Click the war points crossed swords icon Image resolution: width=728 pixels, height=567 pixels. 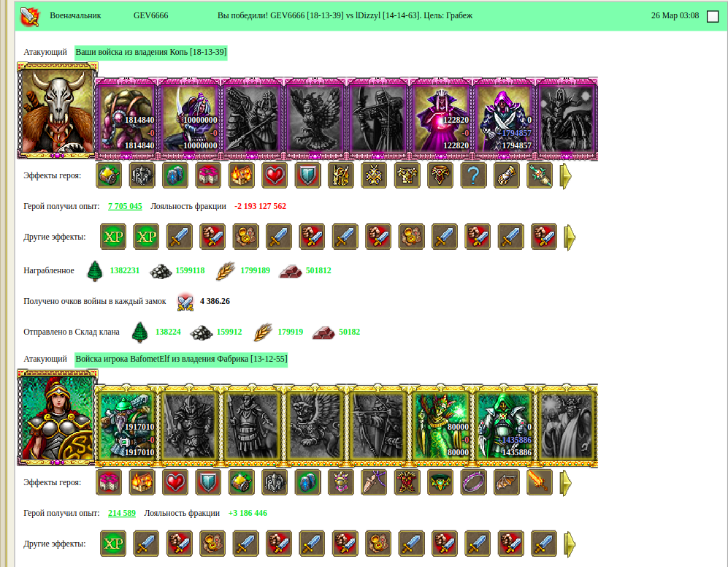(x=185, y=302)
